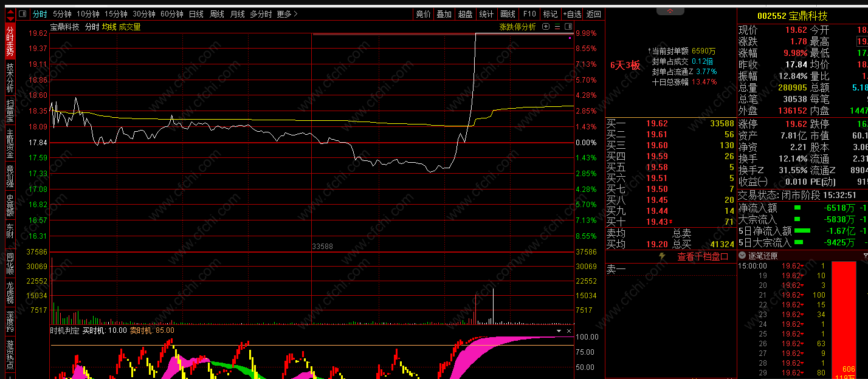Open the 多分时 multi-day view
868x379 pixels.
pos(261,14)
